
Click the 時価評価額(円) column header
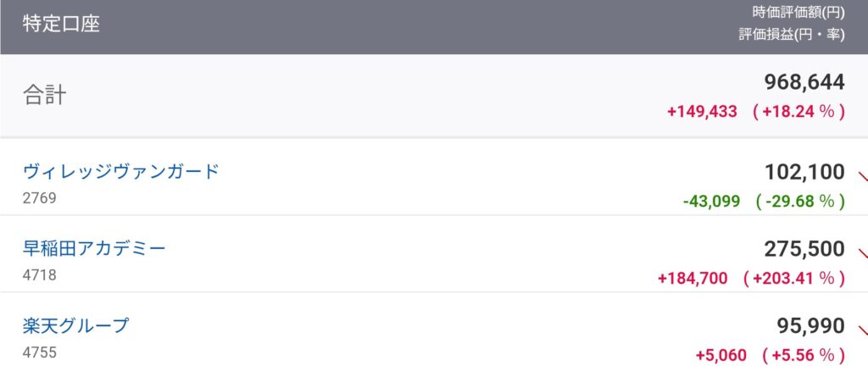[798, 12]
